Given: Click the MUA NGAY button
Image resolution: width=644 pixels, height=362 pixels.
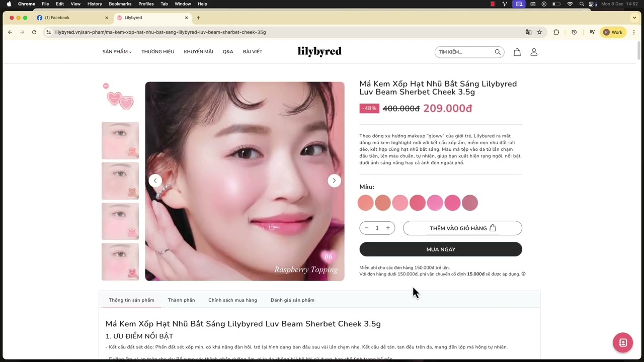Looking at the screenshot, I should pyautogui.click(x=441, y=249).
